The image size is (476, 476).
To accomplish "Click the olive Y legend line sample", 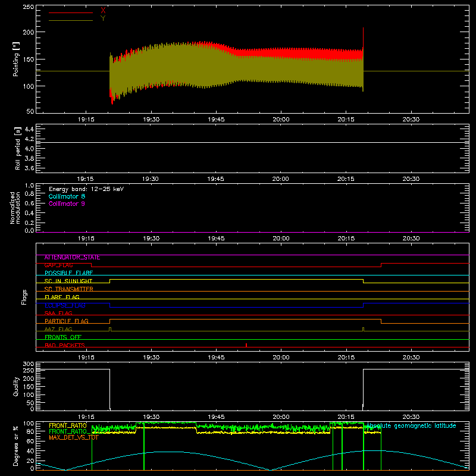I will 71,21.
